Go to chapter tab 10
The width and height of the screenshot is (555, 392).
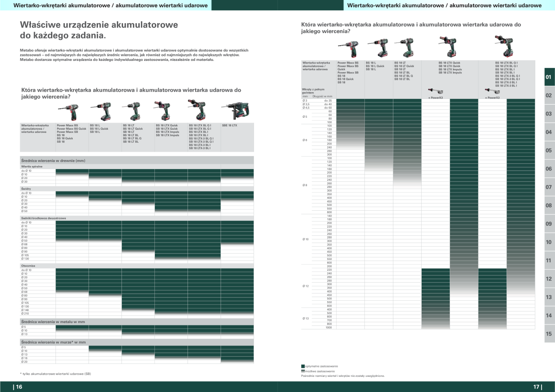(549, 242)
